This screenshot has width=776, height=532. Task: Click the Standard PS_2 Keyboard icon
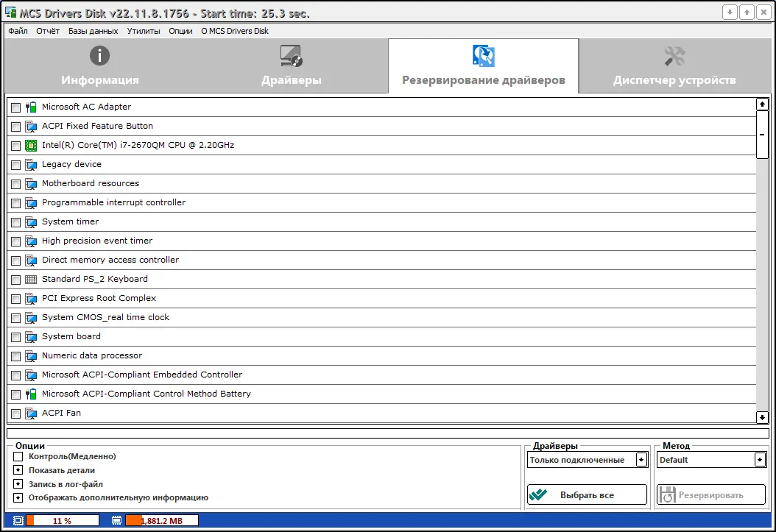pos(31,280)
